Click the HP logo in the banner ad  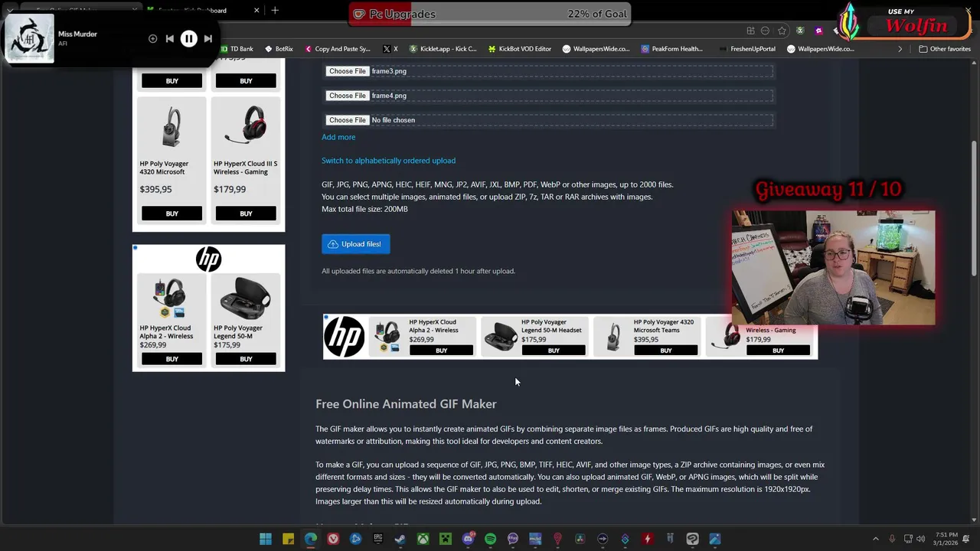click(344, 337)
